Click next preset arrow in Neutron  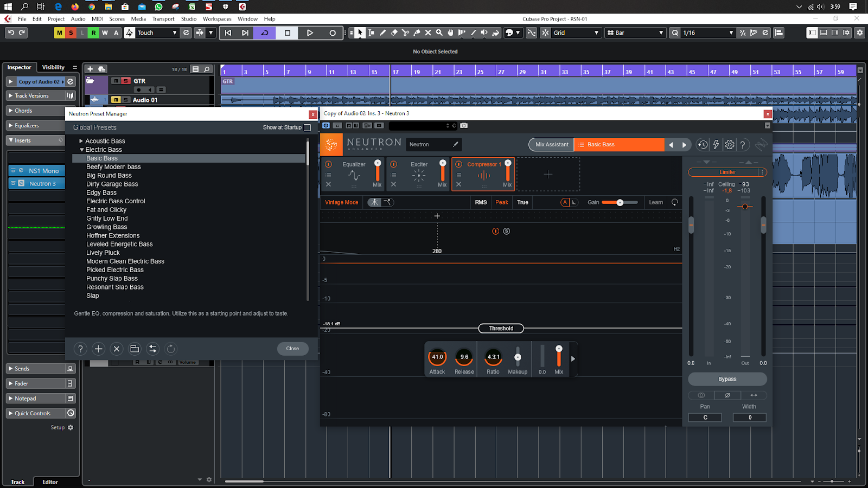pyautogui.click(x=684, y=145)
